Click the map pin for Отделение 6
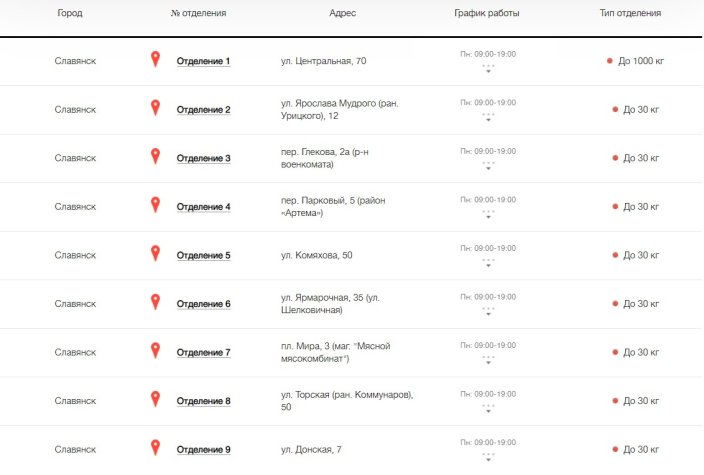This screenshot has width=704, height=475. (x=155, y=302)
